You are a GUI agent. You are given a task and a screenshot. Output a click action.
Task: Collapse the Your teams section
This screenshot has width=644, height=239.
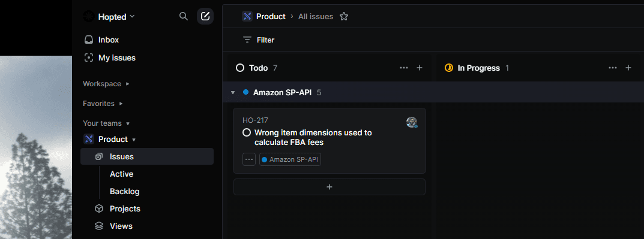pos(106,123)
